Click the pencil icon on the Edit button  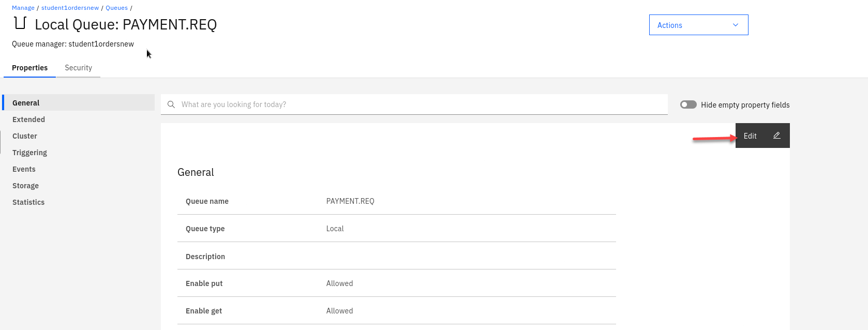776,136
